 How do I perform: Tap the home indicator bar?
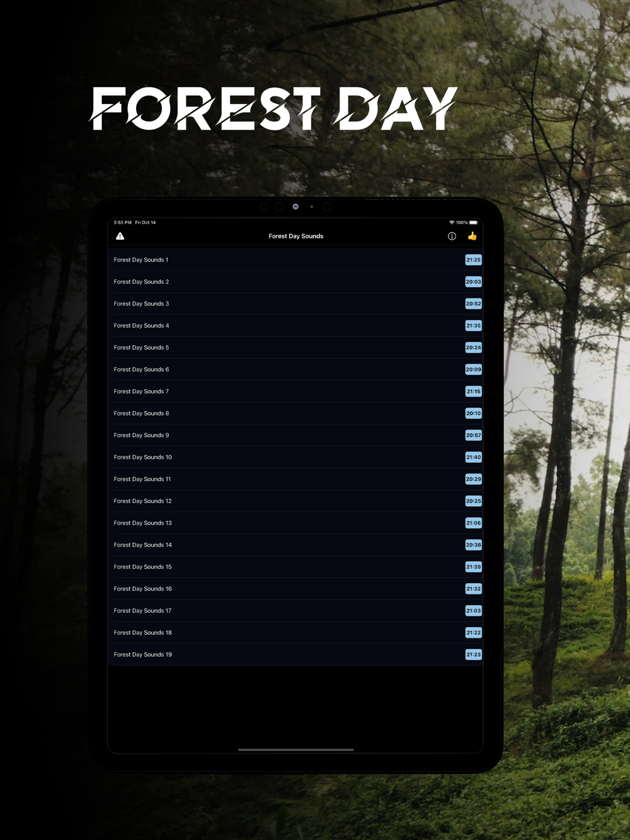[x=295, y=750]
